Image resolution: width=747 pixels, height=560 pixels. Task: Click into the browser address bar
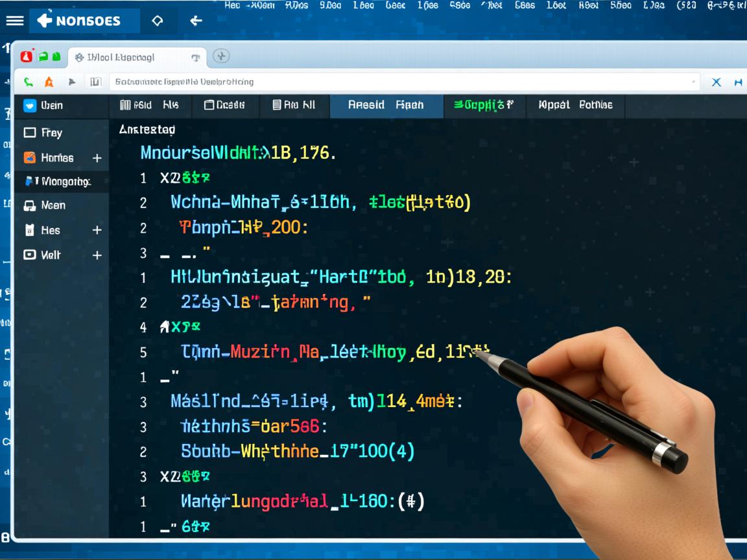402,82
